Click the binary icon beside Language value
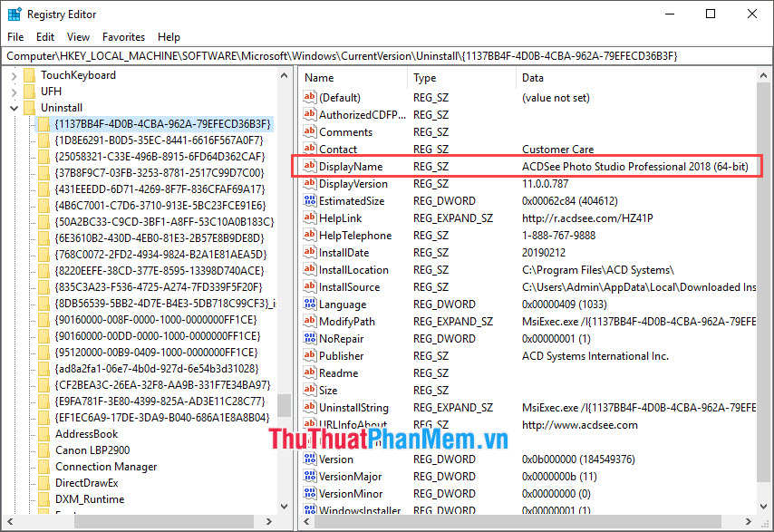Screen dimensions: 774x532 point(309,304)
